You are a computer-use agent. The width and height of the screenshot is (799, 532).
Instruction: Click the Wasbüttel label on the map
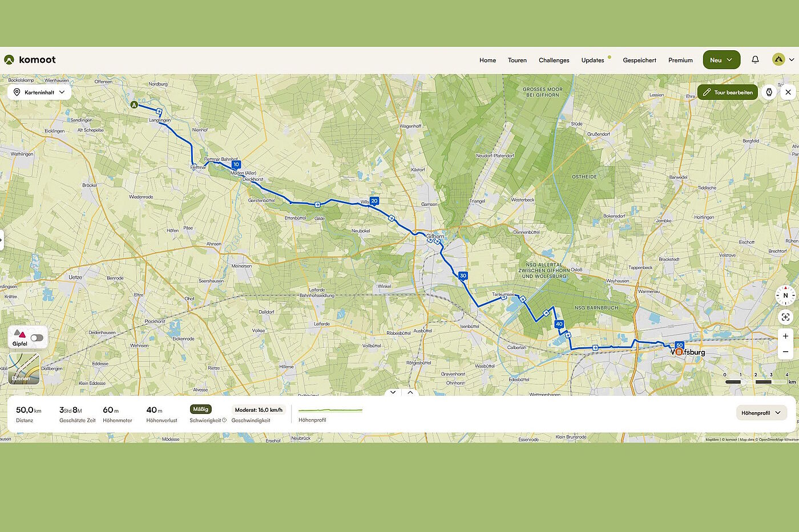[485, 366]
